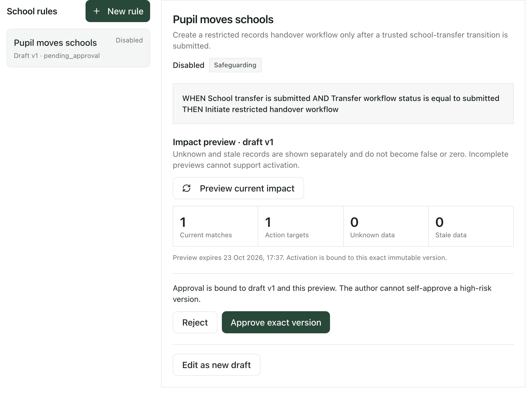Click Preview current impact button text
Viewport: 532px width, 394px height.
(x=247, y=188)
